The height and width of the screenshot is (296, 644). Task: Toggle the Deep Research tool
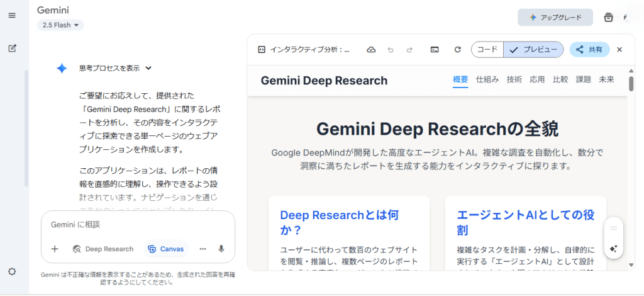point(103,249)
